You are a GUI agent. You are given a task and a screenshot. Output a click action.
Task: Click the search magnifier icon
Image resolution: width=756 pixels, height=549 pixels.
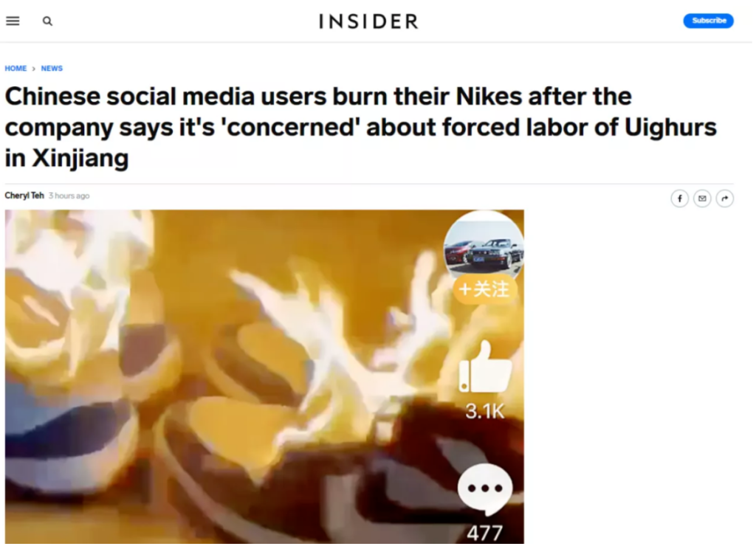tap(47, 21)
